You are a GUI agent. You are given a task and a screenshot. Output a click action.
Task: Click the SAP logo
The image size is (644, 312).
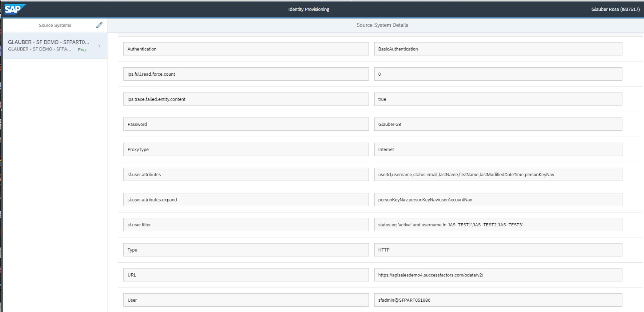click(x=15, y=9)
